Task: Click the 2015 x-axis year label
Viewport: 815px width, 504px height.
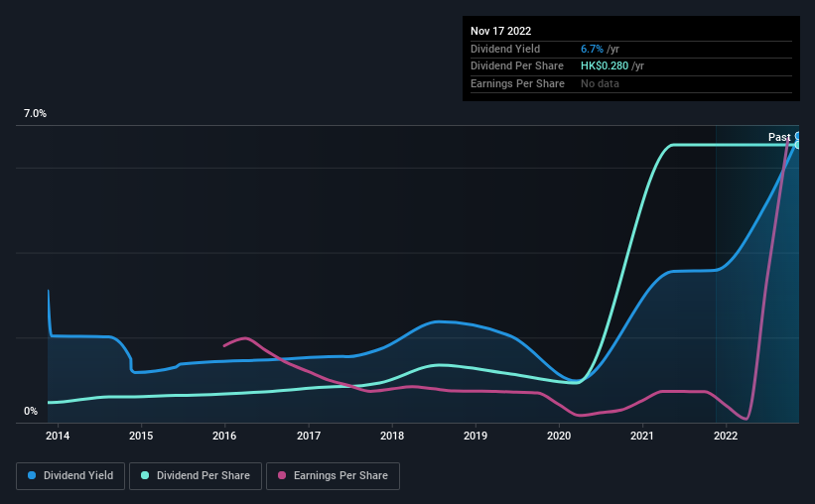Action: pos(141,435)
